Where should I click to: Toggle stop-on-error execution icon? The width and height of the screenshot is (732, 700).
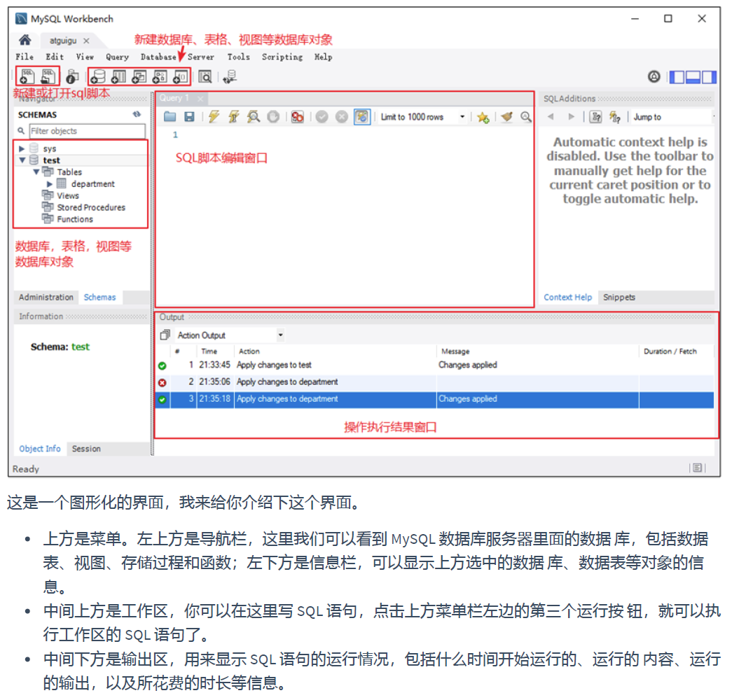[x=298, y=117]
